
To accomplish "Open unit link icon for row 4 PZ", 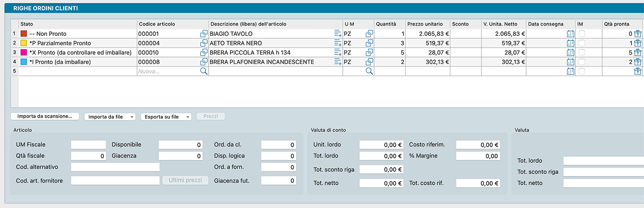I will coord(369,62).
